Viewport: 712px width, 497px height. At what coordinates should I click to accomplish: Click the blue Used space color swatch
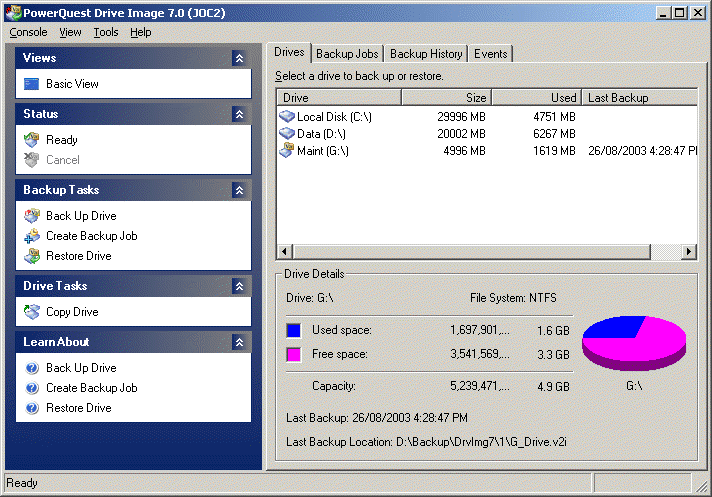[293, 330]
